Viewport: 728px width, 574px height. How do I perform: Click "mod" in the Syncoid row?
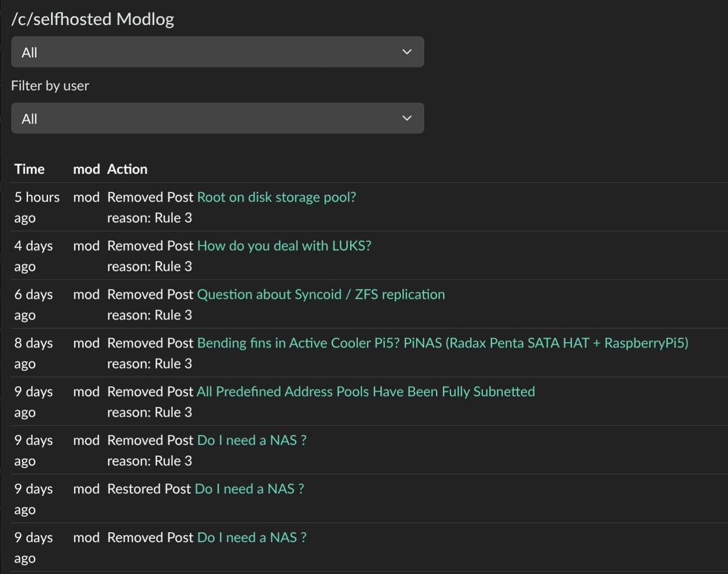point(86,294)
